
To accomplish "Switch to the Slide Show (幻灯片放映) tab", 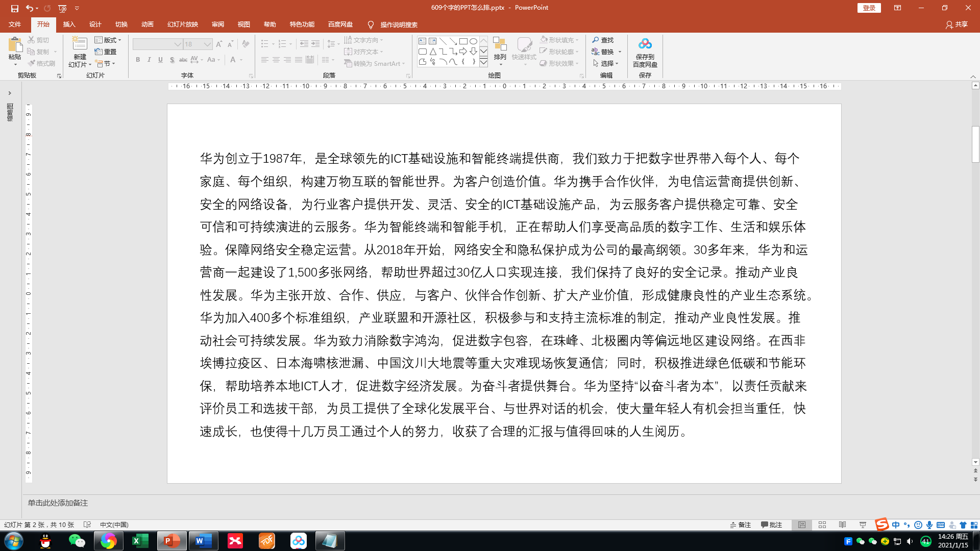I will coord(183,24).
